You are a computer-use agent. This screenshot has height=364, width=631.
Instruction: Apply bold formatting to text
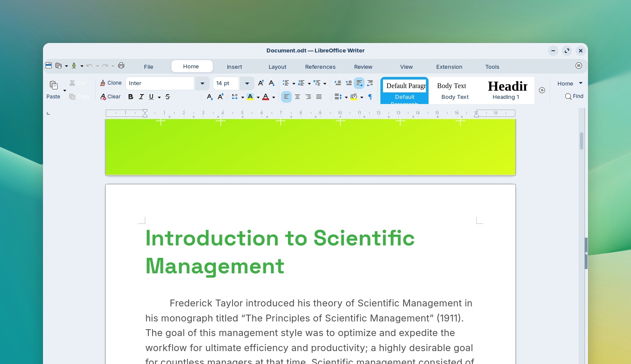click(x=131, y=97)
